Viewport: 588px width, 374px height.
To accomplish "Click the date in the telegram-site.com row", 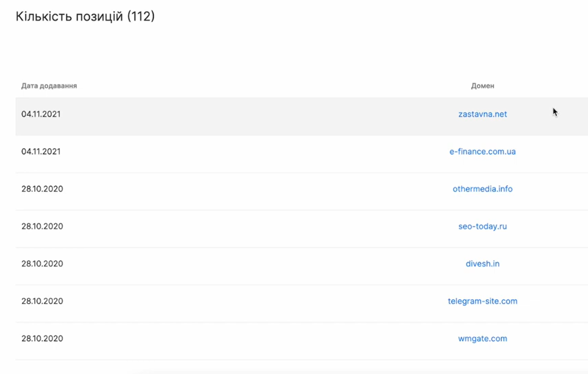I will pos(42,301).
